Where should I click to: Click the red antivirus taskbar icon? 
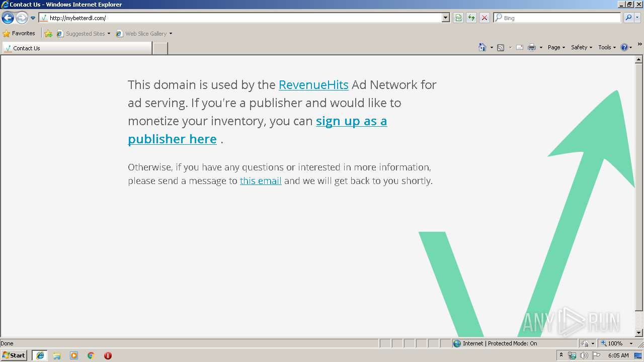pos(108,355)
